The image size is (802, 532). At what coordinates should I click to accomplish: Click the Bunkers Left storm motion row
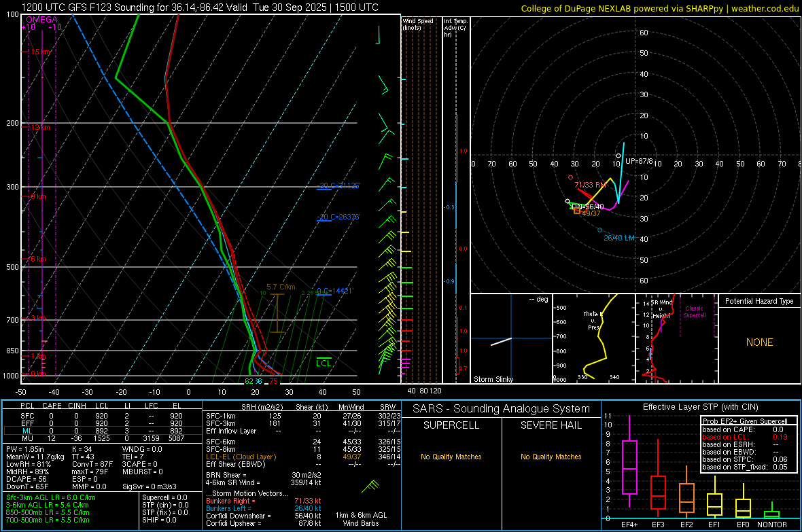264,508
